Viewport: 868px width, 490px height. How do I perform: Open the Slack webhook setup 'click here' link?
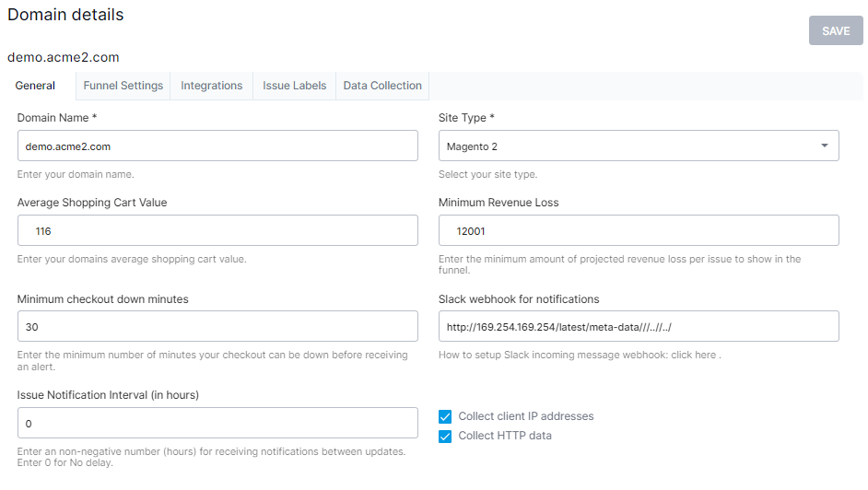pos(696,355)
